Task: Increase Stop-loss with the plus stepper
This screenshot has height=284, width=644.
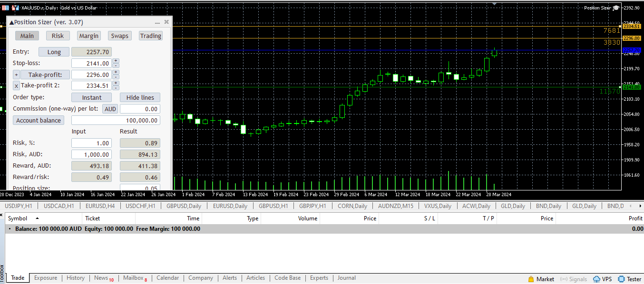Action: [116, 61]
